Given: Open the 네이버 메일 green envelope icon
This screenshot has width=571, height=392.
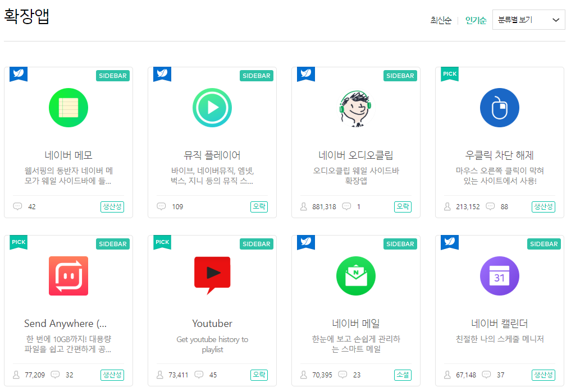Looking at the screenshot, I should (356, 276).
